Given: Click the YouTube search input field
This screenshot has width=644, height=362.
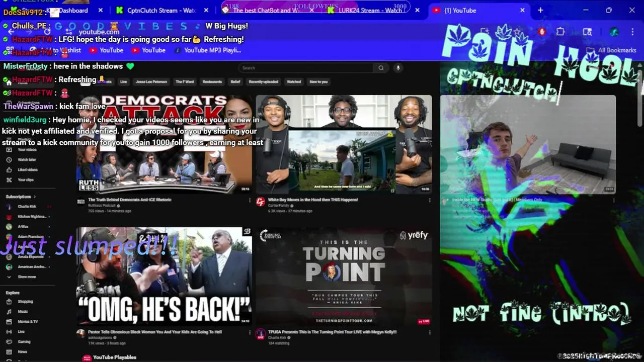Looking at the screenshot, I should 307,68.
